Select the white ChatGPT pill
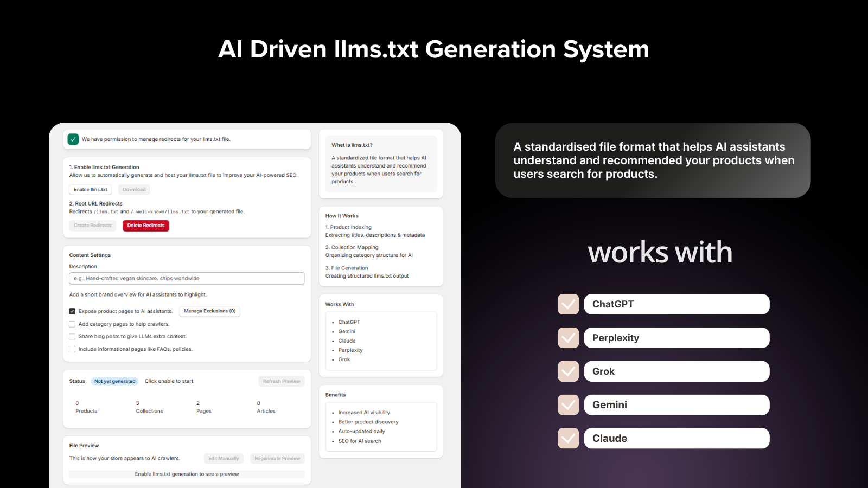Image resolution: width=868 pixels, height=488 pixels. click(677, 304)
